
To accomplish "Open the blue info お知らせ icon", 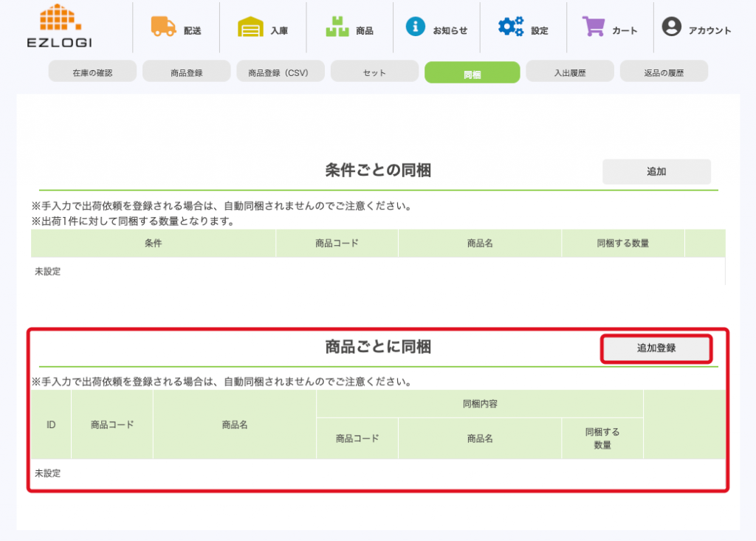I will click(x=416, y=27).
